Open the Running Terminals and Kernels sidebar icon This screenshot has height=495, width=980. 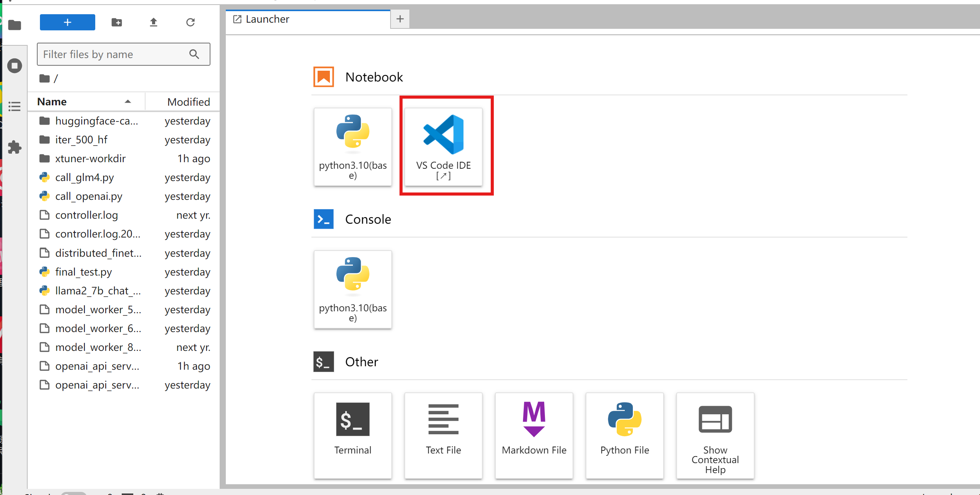pos(15,66)
